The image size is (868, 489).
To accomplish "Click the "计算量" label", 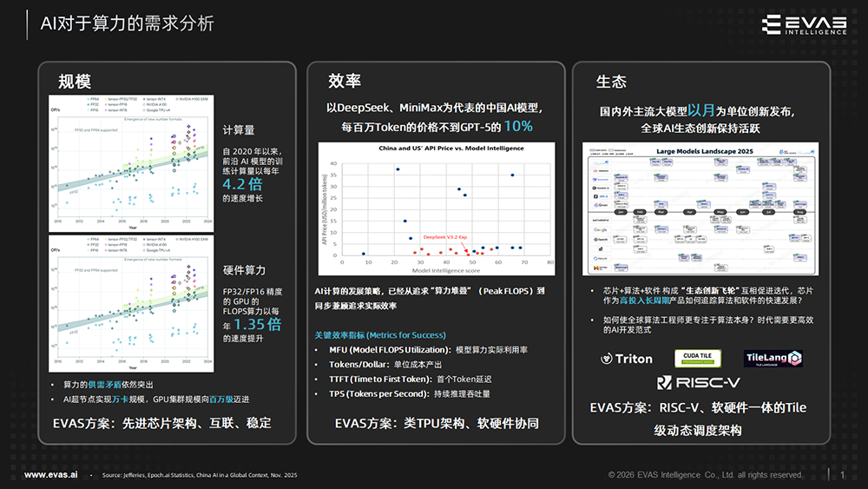I will click(239, 130).
